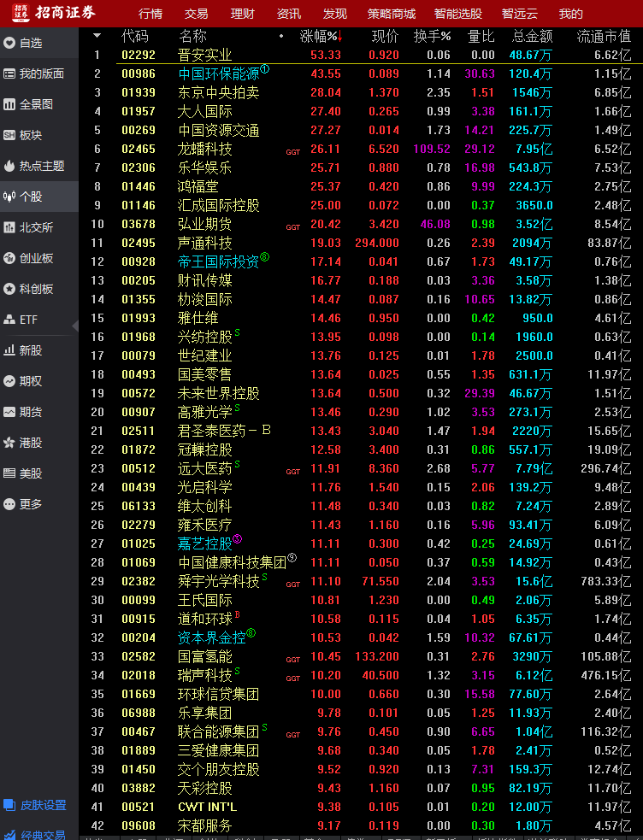Click 联合能源集团 stock name
The image size is (643, 840).
point(218,731)
